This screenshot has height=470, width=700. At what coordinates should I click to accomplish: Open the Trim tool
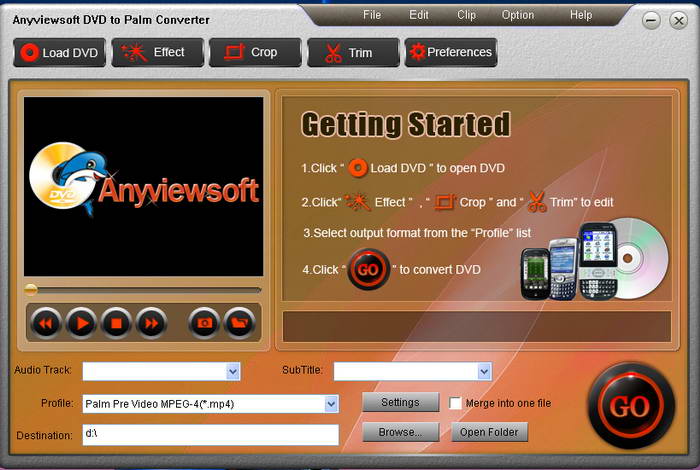click(353, 53)
